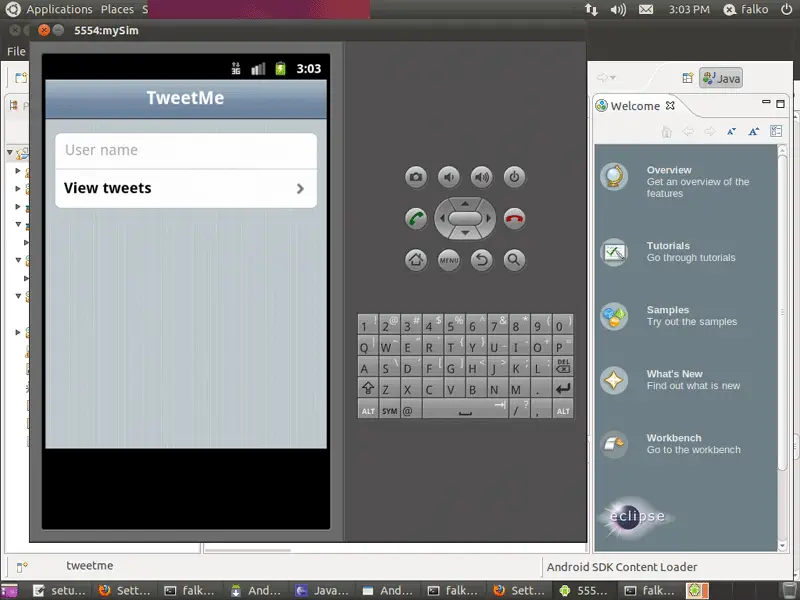The height and width of the screenshot is (600, 800).
Task: Reduce font size in Welcome toolbar
Action: click(x=732, y=131)
